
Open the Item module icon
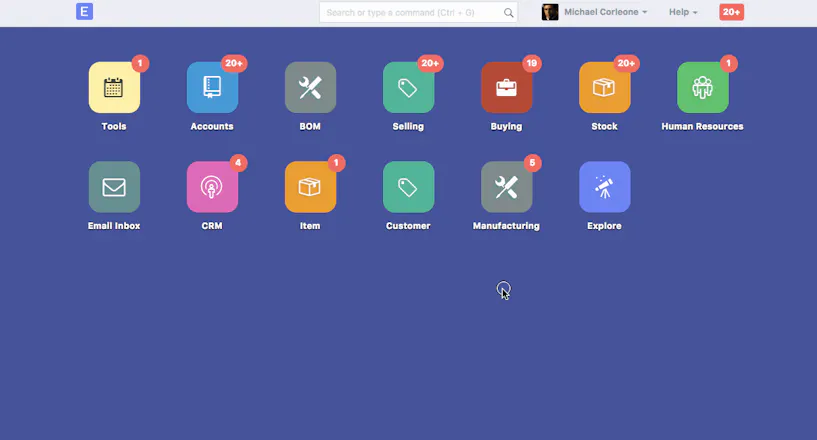(310, 187)
